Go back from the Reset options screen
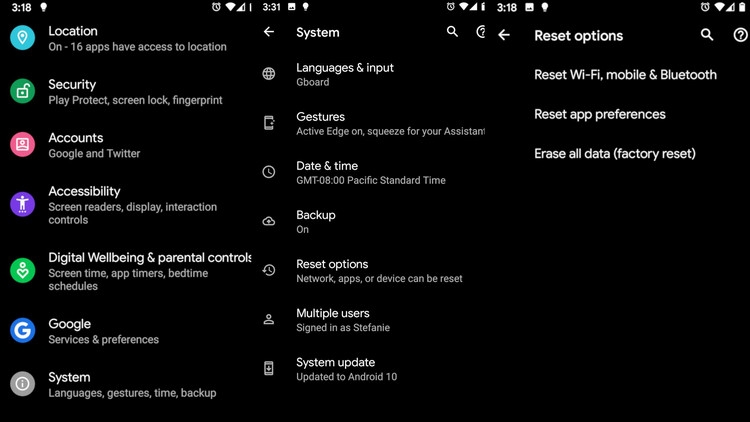Viewport: 750px width, 422px height. (x=504, y=35)
